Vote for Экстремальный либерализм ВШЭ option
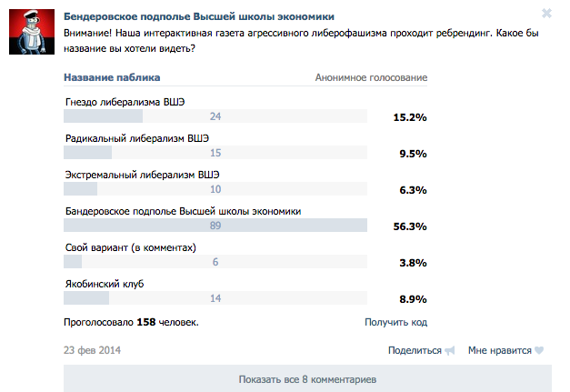Screen dimensions: 570x392 (143, 174)
